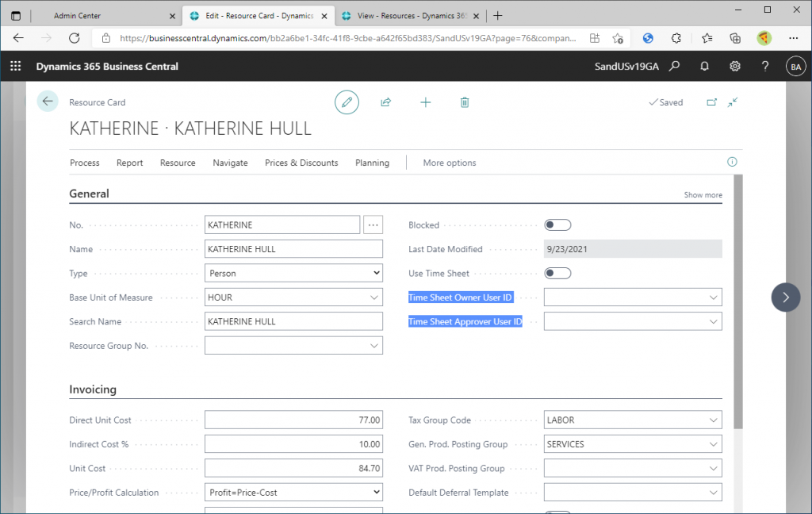
Task: Go back using the arrow icon
Action: click(x=48, y=102)
